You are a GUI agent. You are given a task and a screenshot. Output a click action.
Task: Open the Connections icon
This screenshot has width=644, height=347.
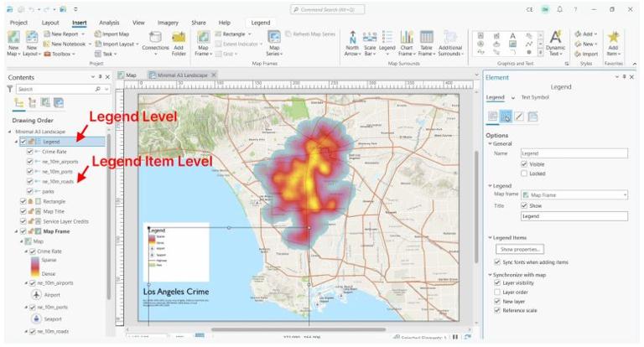click(155, 38)
